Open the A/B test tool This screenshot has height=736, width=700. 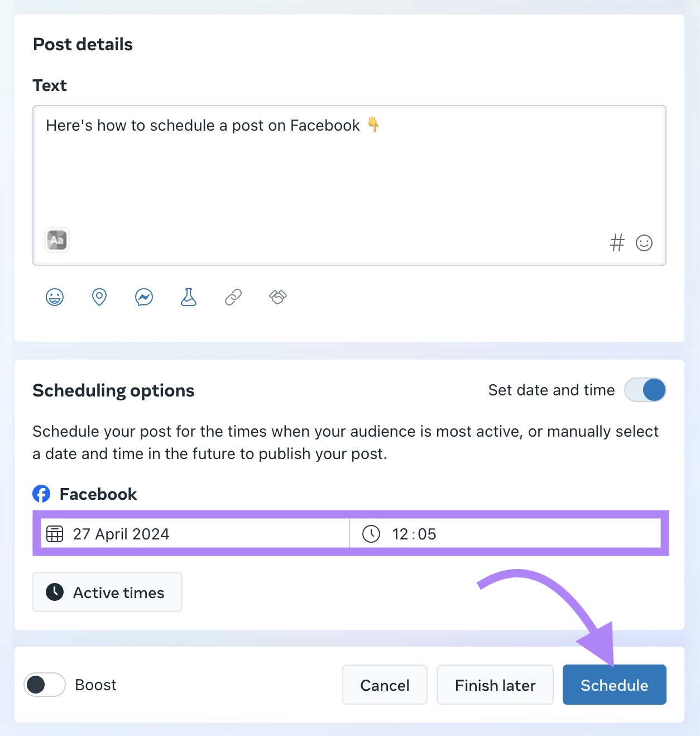[x=189, y=297]
